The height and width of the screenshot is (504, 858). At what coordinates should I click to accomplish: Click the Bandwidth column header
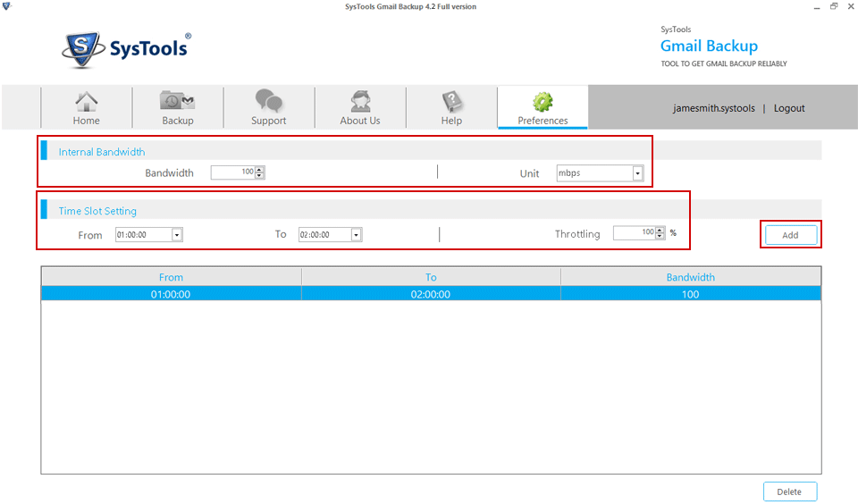click(x=691, y=277)
